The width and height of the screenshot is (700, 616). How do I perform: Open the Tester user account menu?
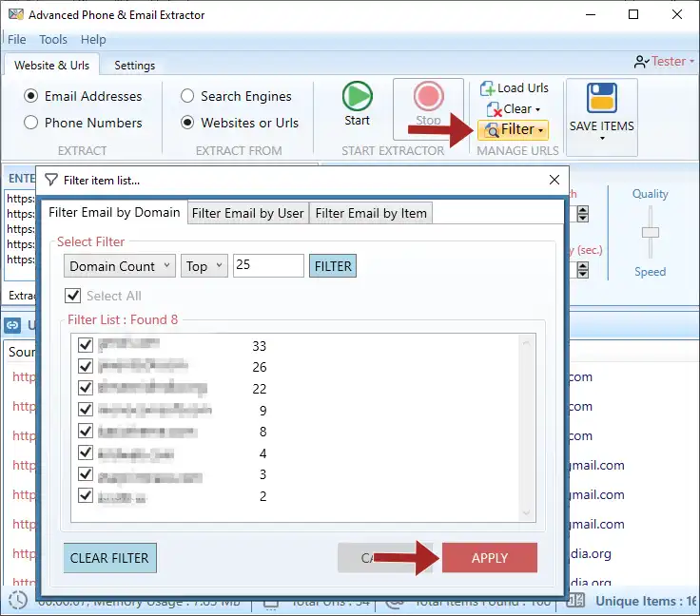664,61
